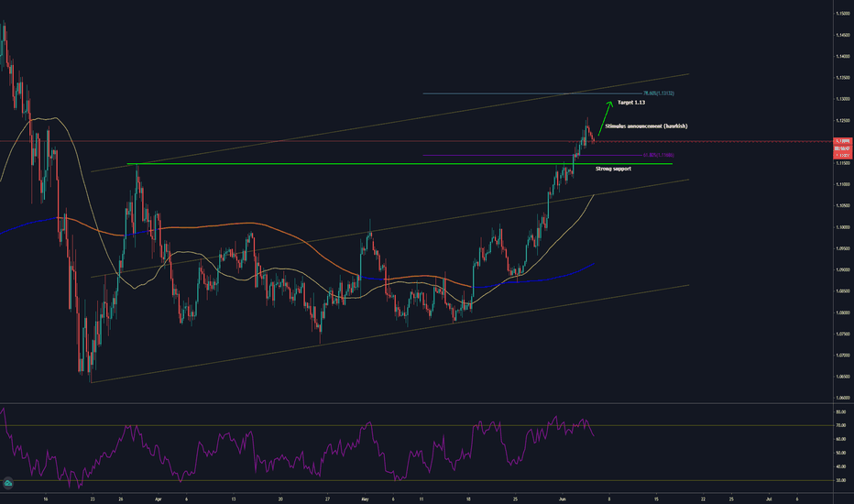The height and width of the screenshot is (504, 854).
Task: Click the "22" date on time axis
Action: (703, 499)
